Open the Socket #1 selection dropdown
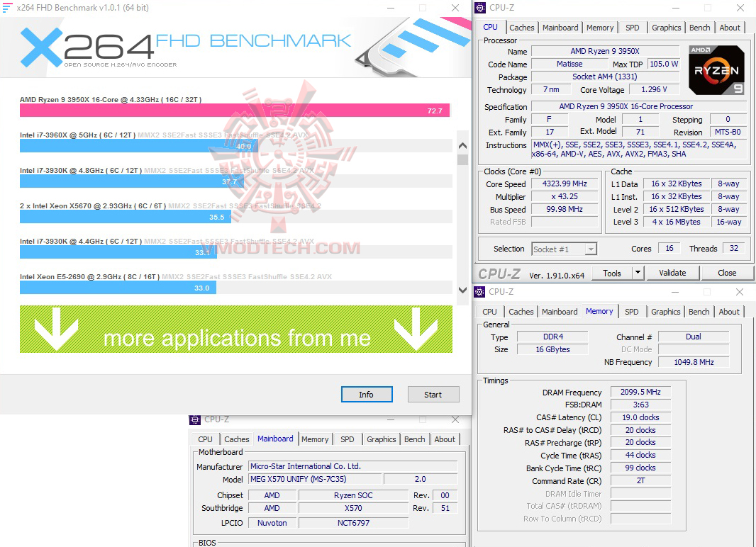 593,249
